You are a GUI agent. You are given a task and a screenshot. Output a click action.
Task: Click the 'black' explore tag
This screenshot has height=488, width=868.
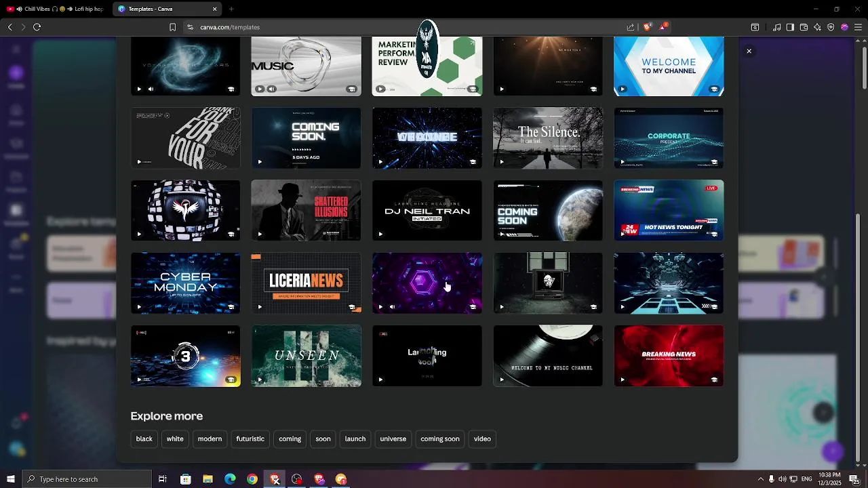[144, 439]
